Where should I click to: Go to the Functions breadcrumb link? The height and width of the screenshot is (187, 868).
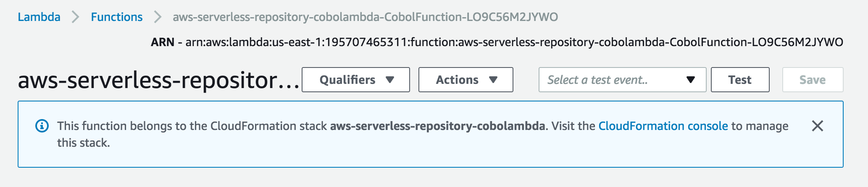point(117,17)
